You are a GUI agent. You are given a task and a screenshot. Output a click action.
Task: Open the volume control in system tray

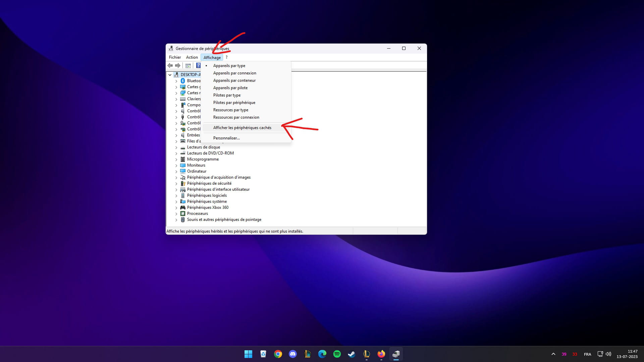(608, 354)
